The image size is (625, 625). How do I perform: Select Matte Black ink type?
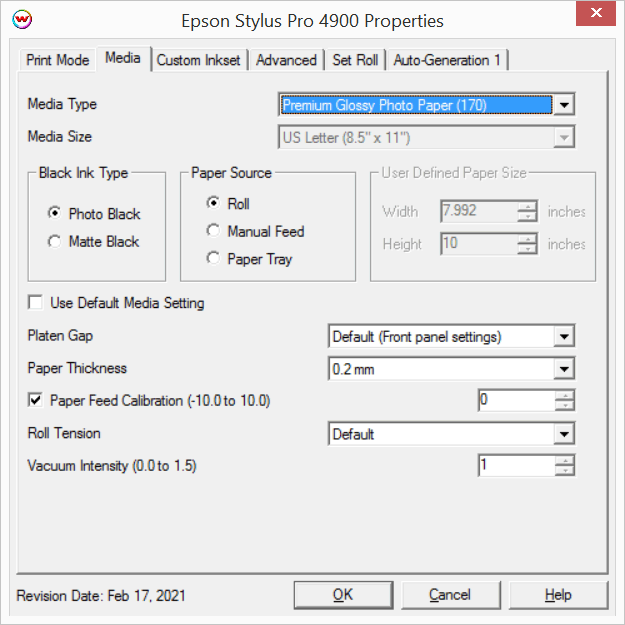point(54,242)
